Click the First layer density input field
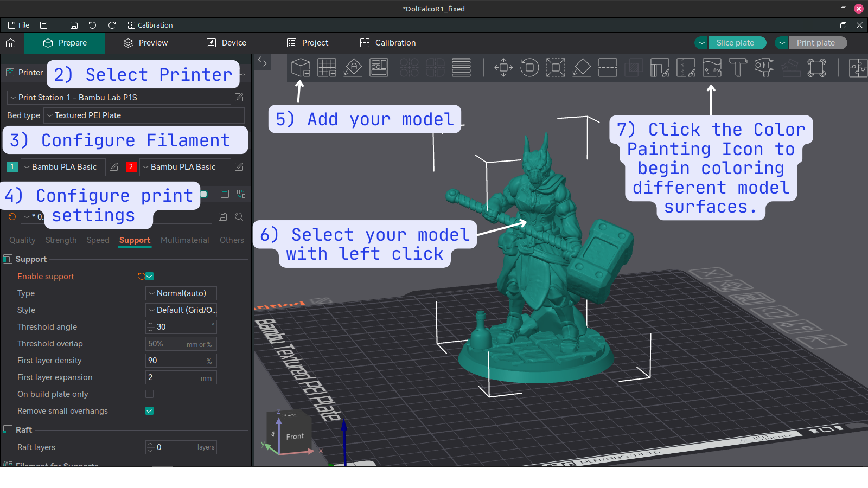 click(176, 361)
